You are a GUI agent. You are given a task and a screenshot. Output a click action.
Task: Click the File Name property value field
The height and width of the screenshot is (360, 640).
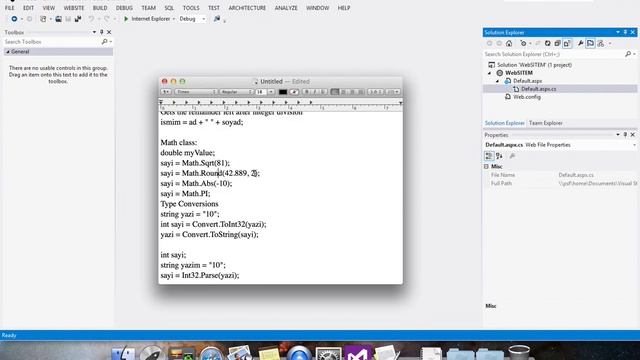click(597, 175)
